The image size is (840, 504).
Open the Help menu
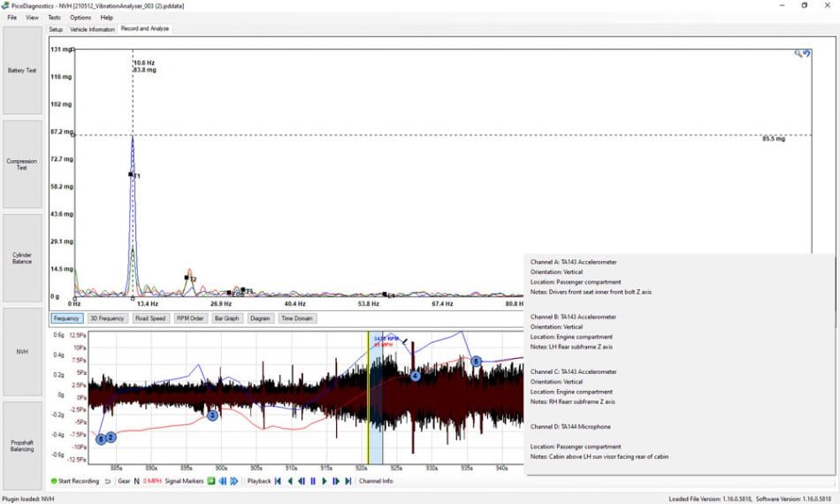(107, 18)
